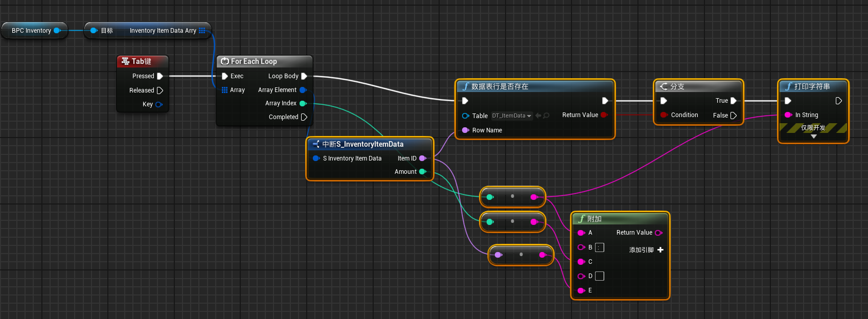The height and width of the screenshot is (319, 868).
Task: Click the Released exec pin on Tab键 node
Action: (x=160, y=90)
